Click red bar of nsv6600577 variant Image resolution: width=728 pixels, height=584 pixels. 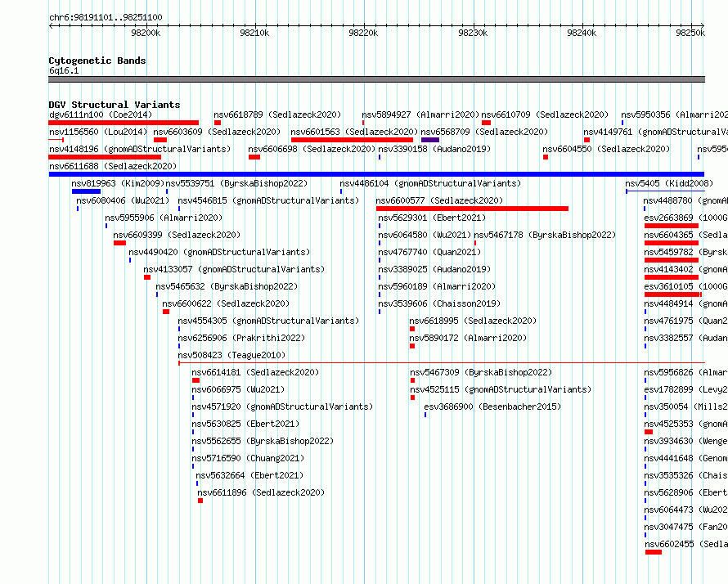[472, 209]
